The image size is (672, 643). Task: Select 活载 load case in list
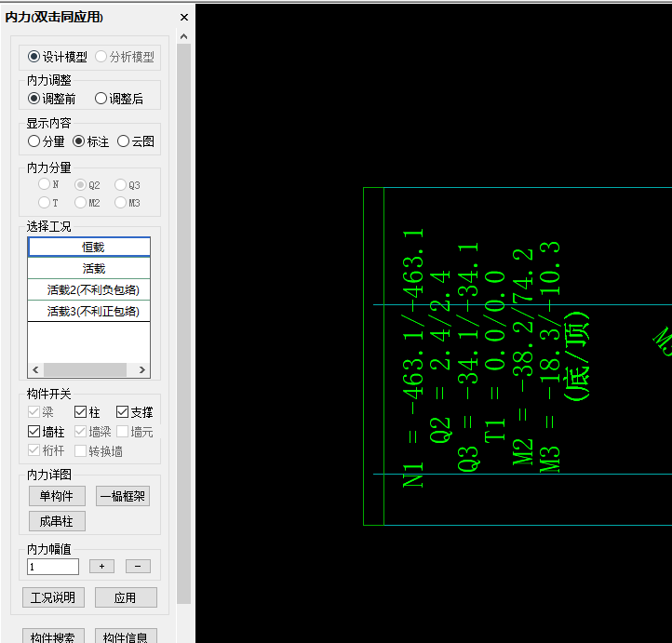pyautogui.click(x=88, y=269)
